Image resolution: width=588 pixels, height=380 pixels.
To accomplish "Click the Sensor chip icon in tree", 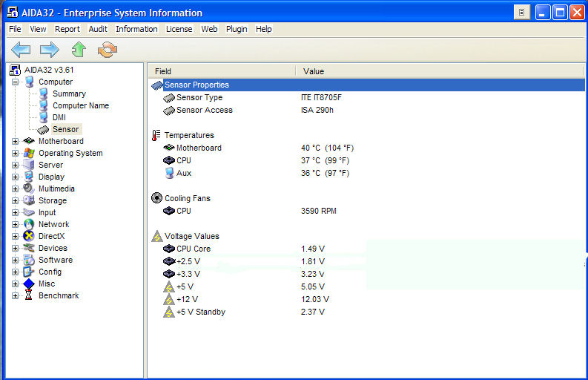I will (43, 130).
